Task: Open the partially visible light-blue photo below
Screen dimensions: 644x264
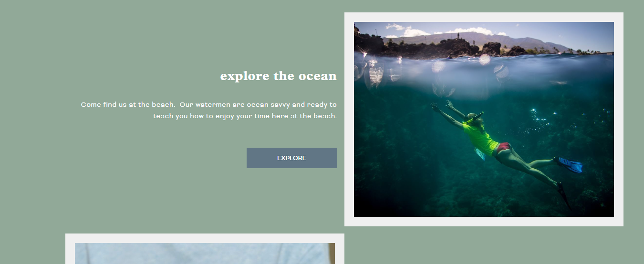Action: (x=205, y=254)
